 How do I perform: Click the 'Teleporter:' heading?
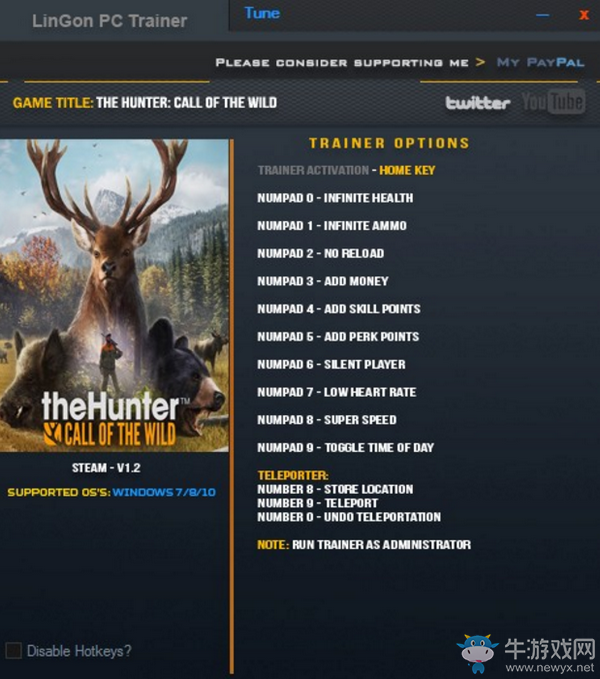pyautogui.click(x=293, y=475)
